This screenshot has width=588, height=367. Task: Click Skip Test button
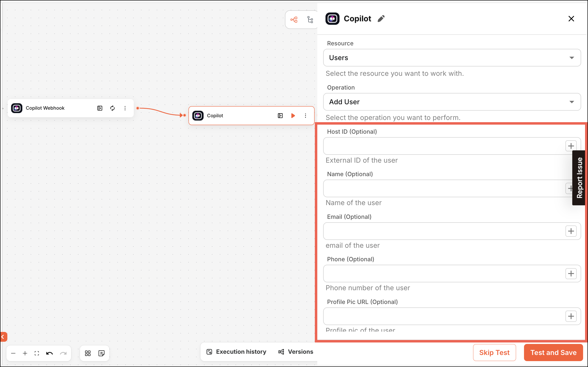pos(494,353)
